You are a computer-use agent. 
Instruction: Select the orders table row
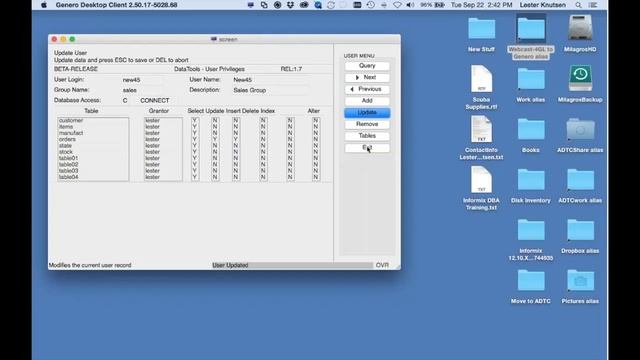(x=93, y=139)
